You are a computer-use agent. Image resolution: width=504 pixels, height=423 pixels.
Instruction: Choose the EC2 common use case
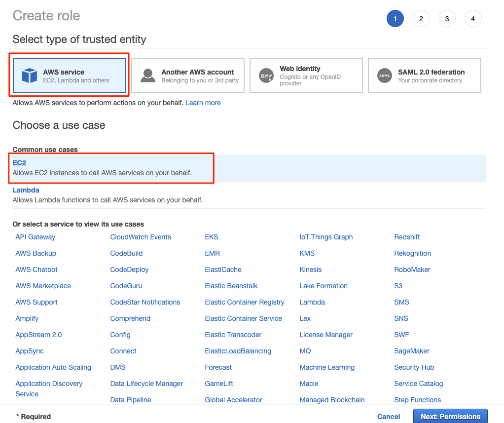(x=19, y=162)
